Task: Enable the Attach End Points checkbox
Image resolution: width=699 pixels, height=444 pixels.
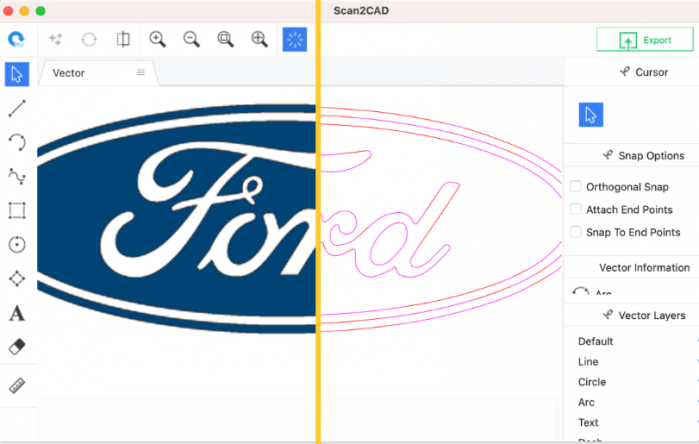Action: [x=576, y=209]
